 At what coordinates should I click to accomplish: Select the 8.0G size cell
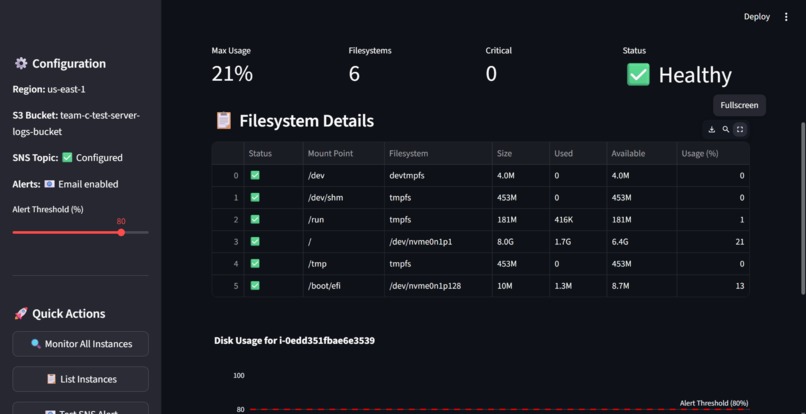coord(520,242)
